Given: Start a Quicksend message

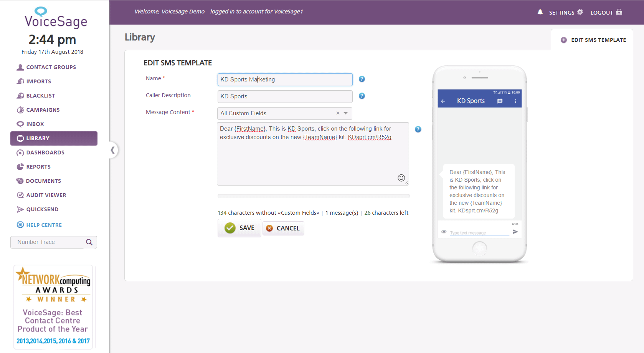Looking at the screenshot, I should point(42,209).
